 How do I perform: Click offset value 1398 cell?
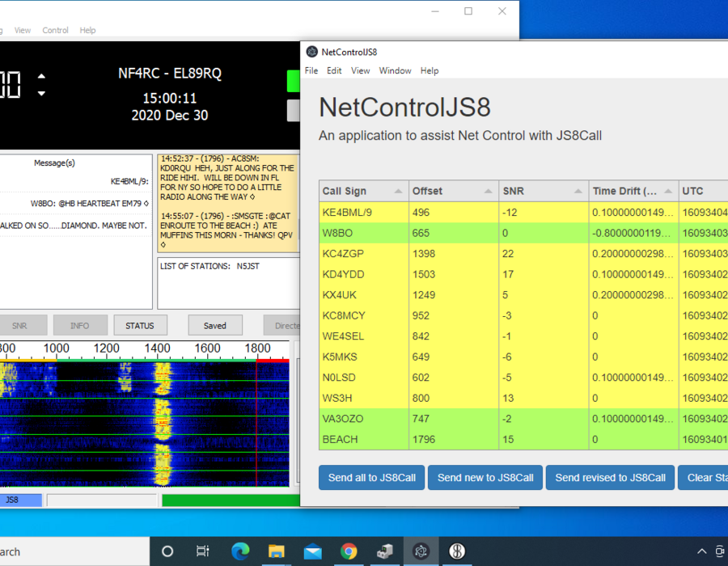(454, 253)
